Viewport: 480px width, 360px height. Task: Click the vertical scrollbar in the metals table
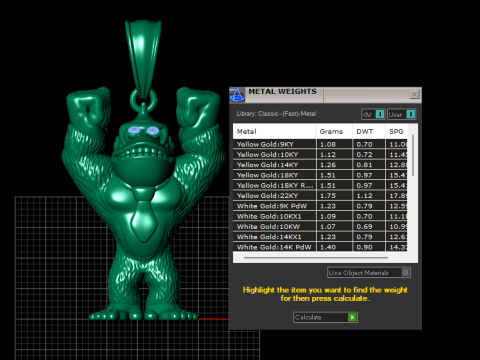click(413, 155)
